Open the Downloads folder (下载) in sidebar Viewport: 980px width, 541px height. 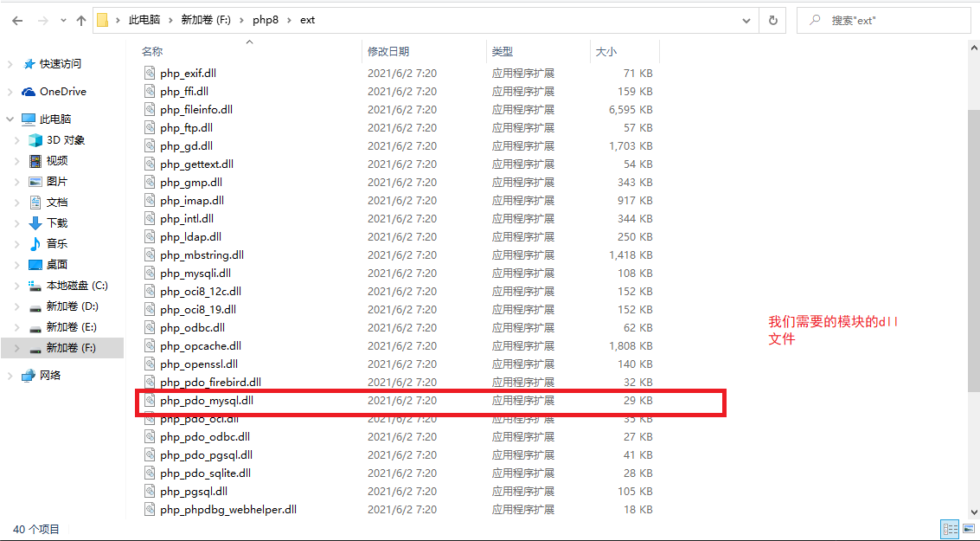pyautogui.click(x=57, y=223)
